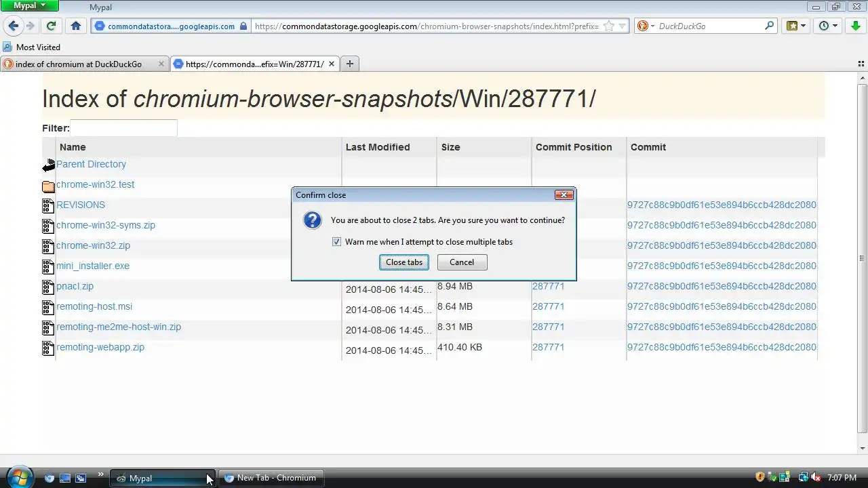Image resolution: width=868 pixels, height=488 pixels.
Task: Open the Downloads green arrow button
Action: [x=854, y=26]
